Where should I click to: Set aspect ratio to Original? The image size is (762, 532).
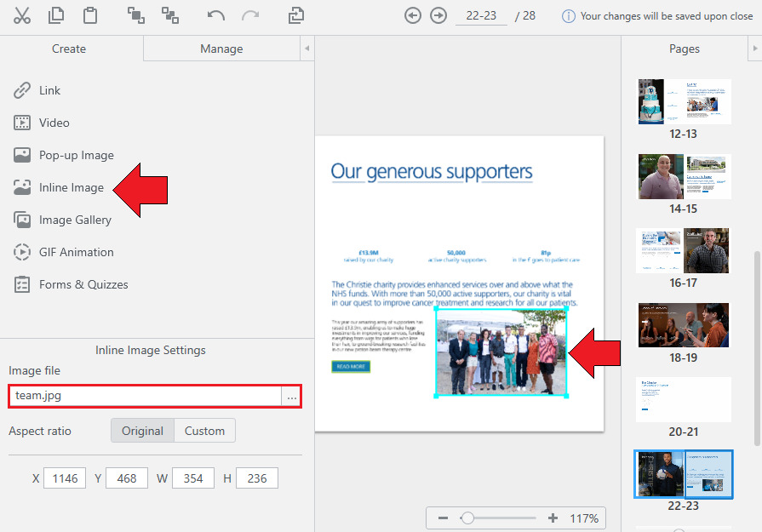pyautogui.click(x=142, y=431)
